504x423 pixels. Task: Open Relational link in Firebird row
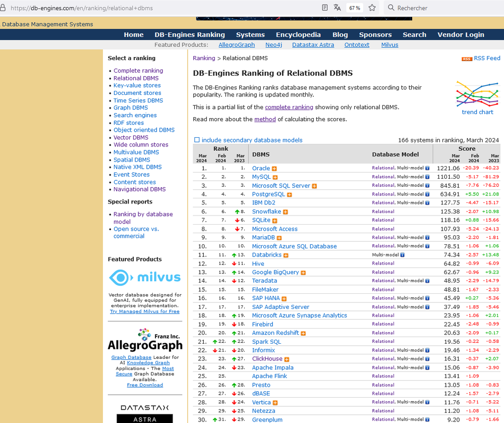[x=383, y=324]
